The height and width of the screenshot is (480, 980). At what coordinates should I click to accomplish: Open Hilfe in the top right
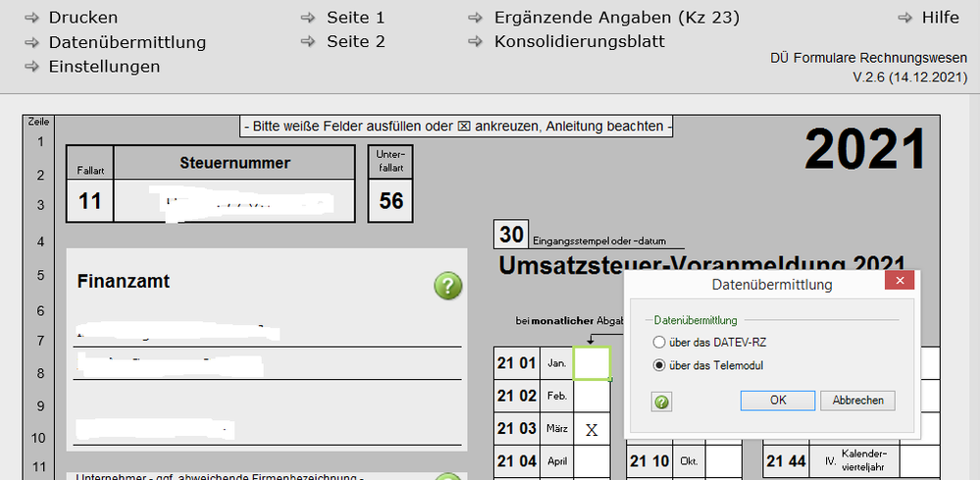tap(940, 18)
